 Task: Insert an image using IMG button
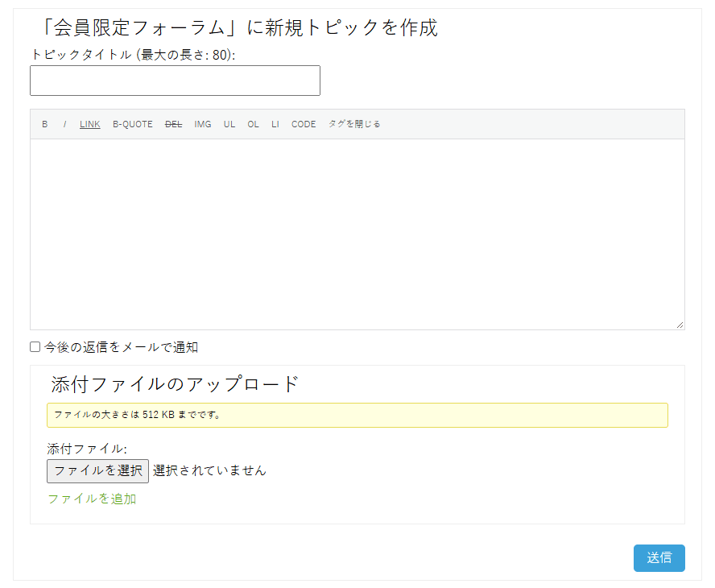pyautogui.click(x=202, y=124)
